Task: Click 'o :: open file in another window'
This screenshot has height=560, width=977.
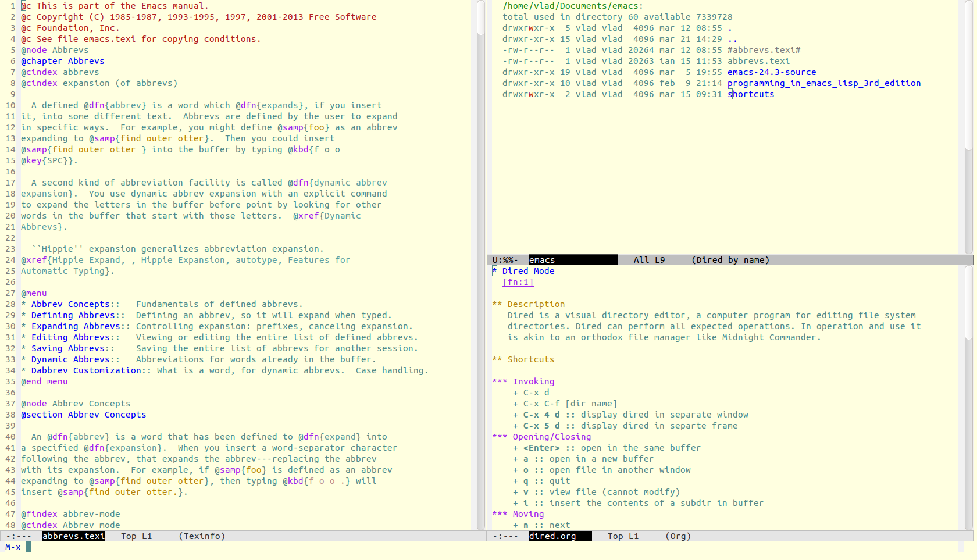Action: coord(601,470)
